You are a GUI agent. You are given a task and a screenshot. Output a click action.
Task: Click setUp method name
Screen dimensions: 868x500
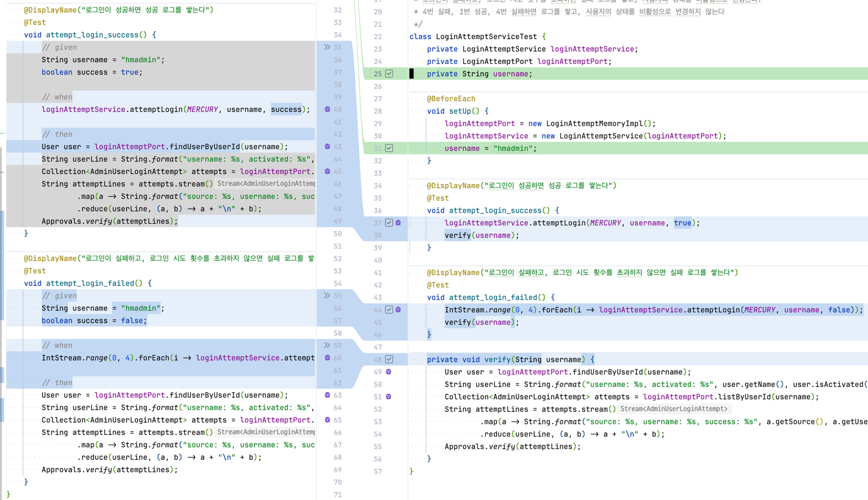[x=460, y=111]
